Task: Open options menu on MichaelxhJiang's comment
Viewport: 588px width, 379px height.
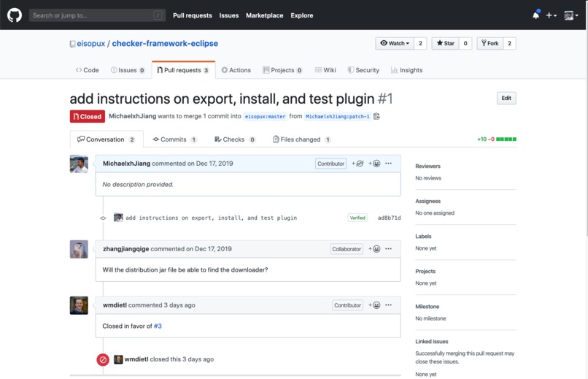Action: 389,164
